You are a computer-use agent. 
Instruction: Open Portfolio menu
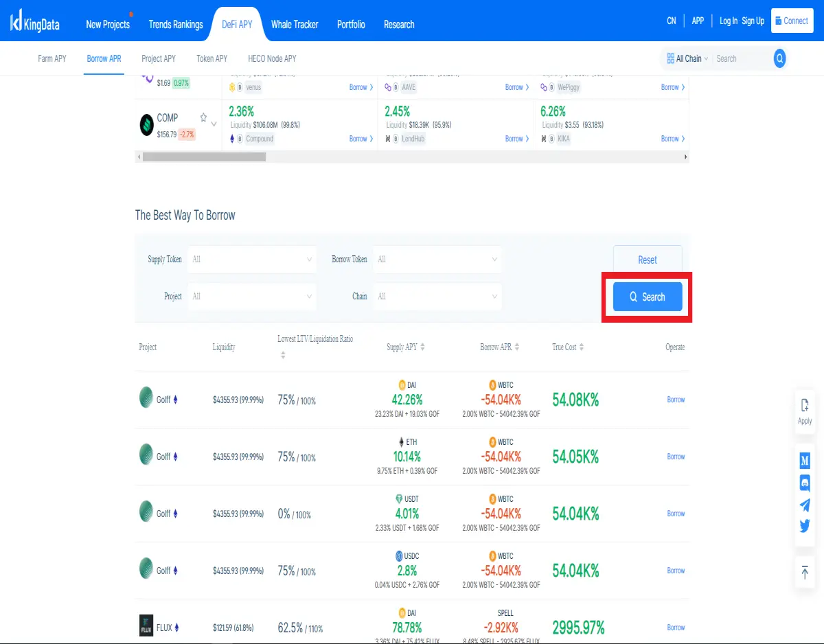(x=351, y=24)
